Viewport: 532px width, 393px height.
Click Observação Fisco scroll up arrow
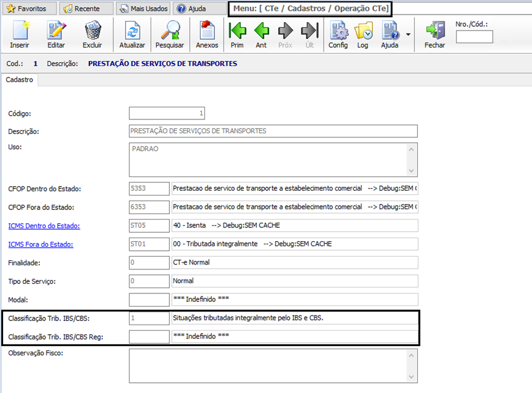coord(411,355)
